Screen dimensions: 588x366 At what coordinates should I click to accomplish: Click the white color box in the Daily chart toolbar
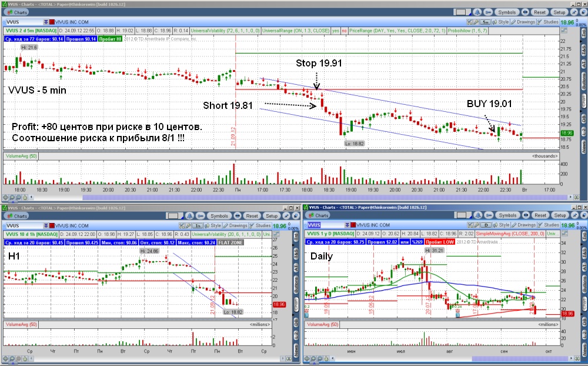(x=463, y=215)
